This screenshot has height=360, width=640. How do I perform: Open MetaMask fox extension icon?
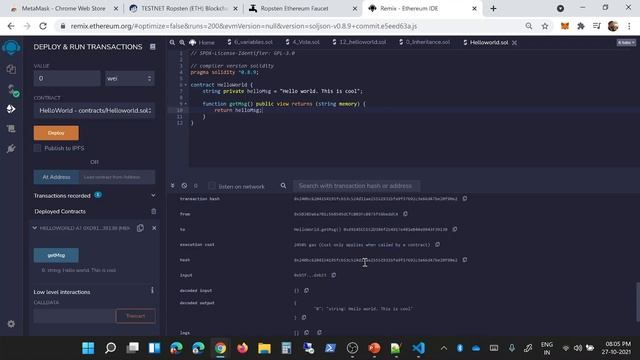click(x=564, y=26)
